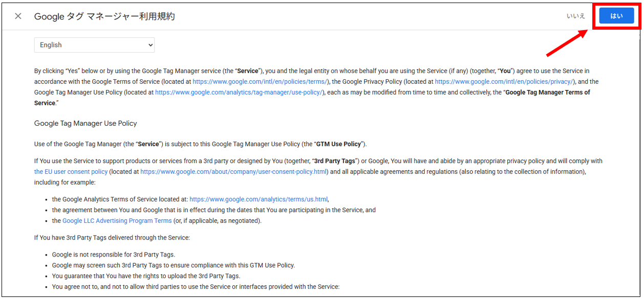Open the English language dropdown
The image size is (644, 299).
pos(94,45)
